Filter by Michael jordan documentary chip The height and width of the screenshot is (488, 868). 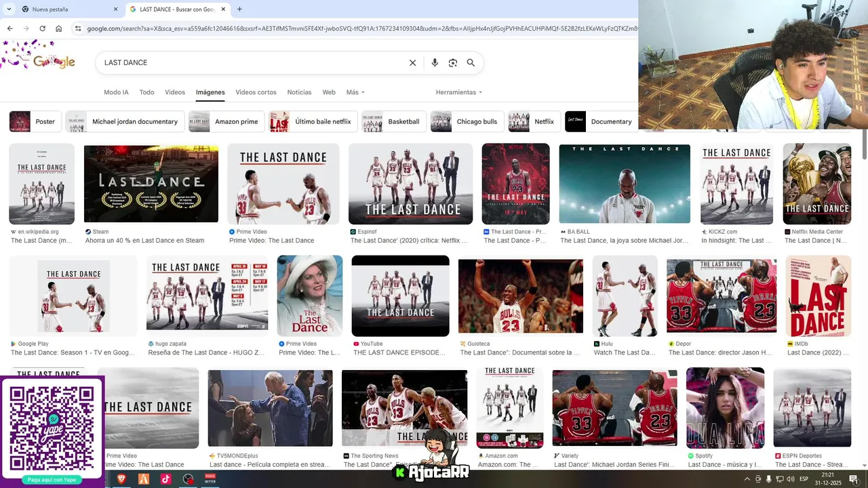tap(125, 121)
